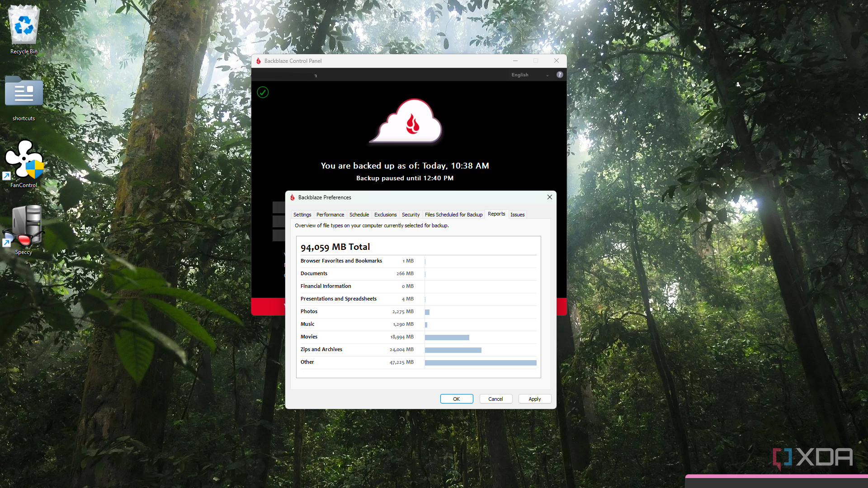Close the Backblaze Preferences dialog

(550, 197)
